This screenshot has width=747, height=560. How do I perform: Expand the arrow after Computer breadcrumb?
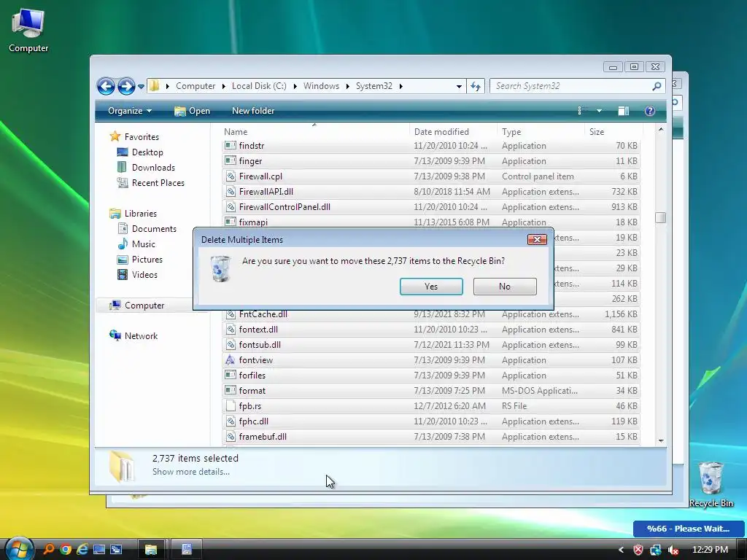pyautogui.click(x=223, y=86)
